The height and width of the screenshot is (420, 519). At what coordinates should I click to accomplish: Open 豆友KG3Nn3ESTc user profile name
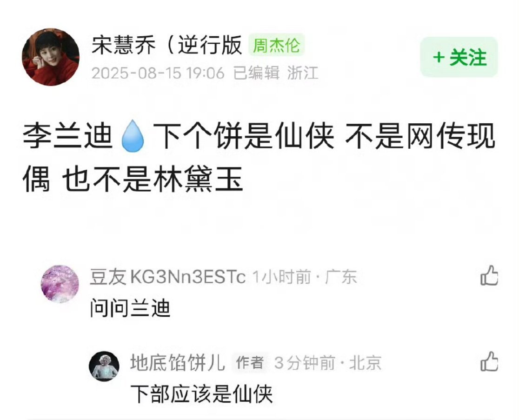pos(167,277)
